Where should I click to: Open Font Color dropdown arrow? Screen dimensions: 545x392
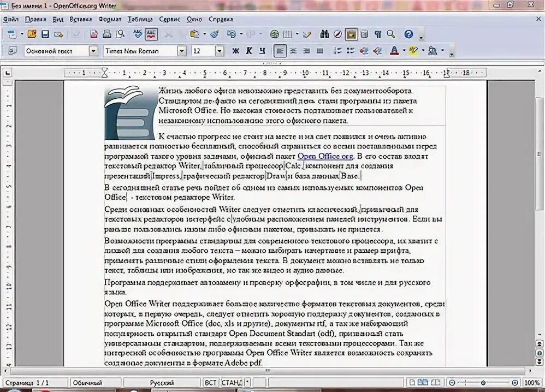coord(404,51)
